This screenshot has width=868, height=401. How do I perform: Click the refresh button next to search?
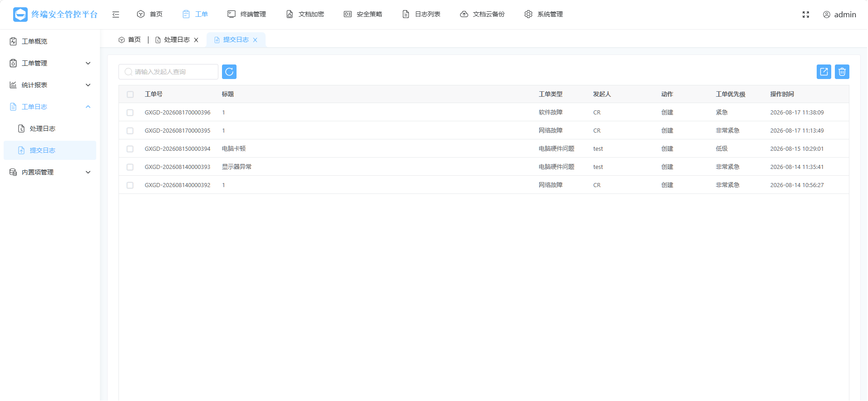point(229,72)
